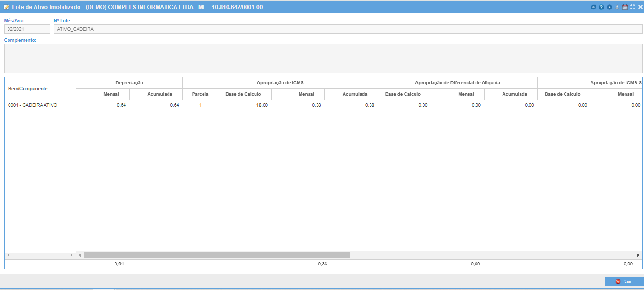The image size is (644, 290).
Task: Click the right arrow of the grid scrollbar
Action: pos(638,255)
